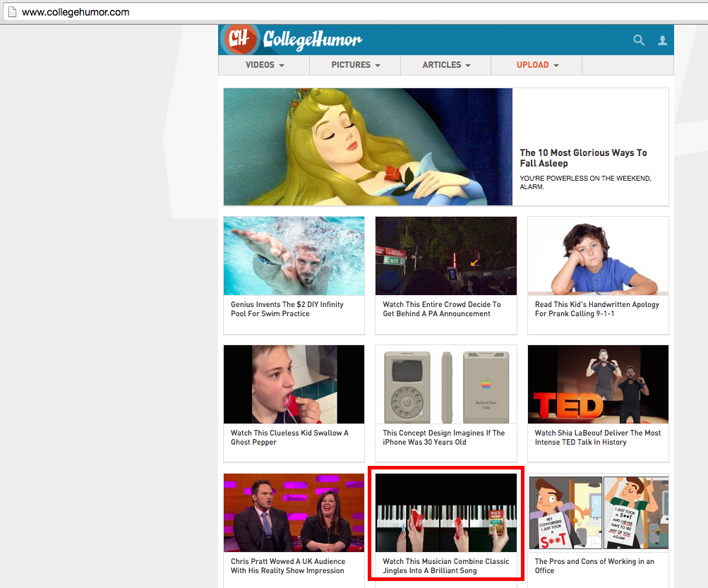This screenshot has width=708, height=588.
Task: Open the search magnifier icon
Action: click(638, 40)
